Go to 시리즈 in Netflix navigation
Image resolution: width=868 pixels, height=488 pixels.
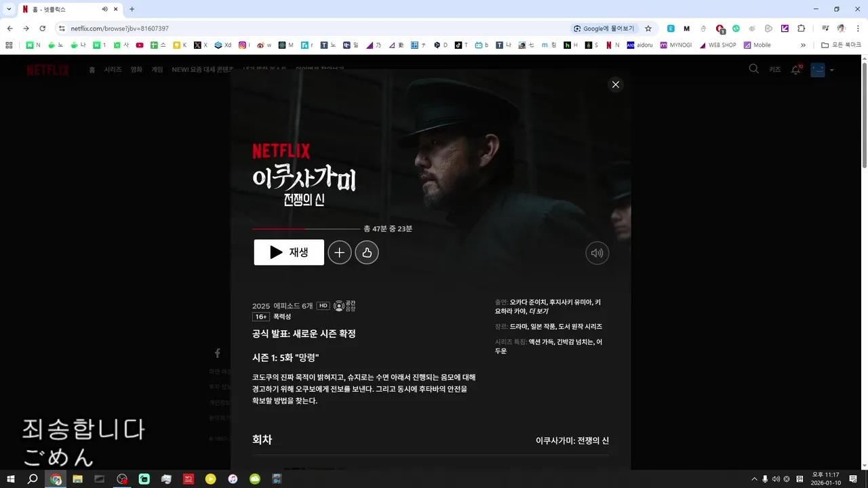click(x=113, y=70)
